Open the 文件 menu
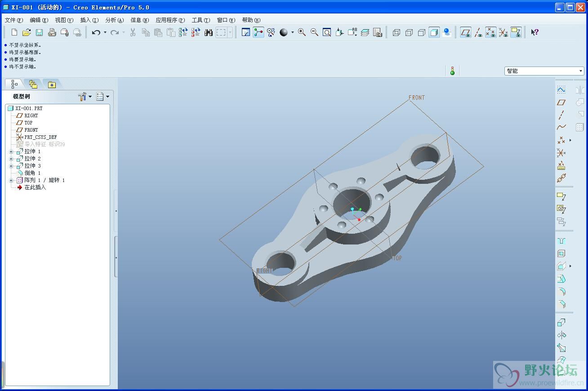The image size is (588, 391). pos(14,20)
